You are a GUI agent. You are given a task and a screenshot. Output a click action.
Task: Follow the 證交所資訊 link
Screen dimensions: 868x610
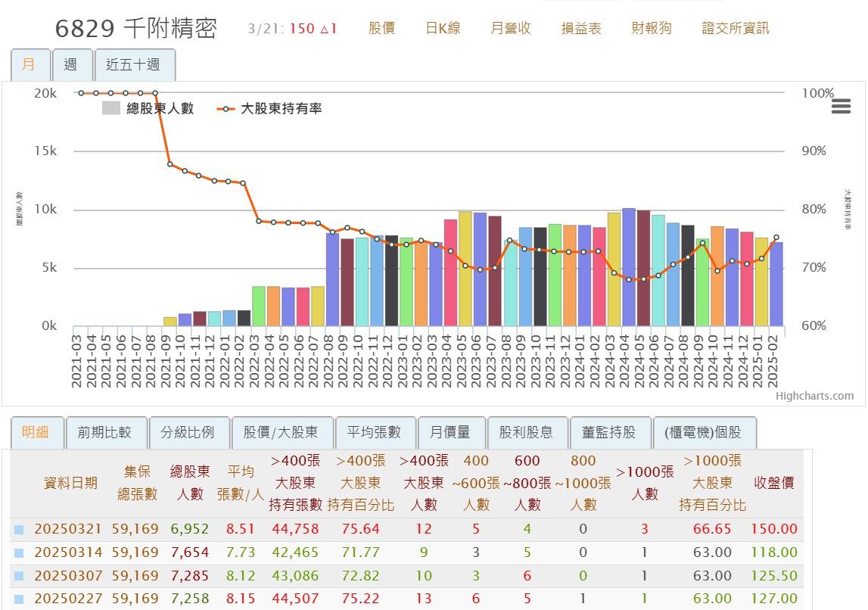(x=736, y=28)
